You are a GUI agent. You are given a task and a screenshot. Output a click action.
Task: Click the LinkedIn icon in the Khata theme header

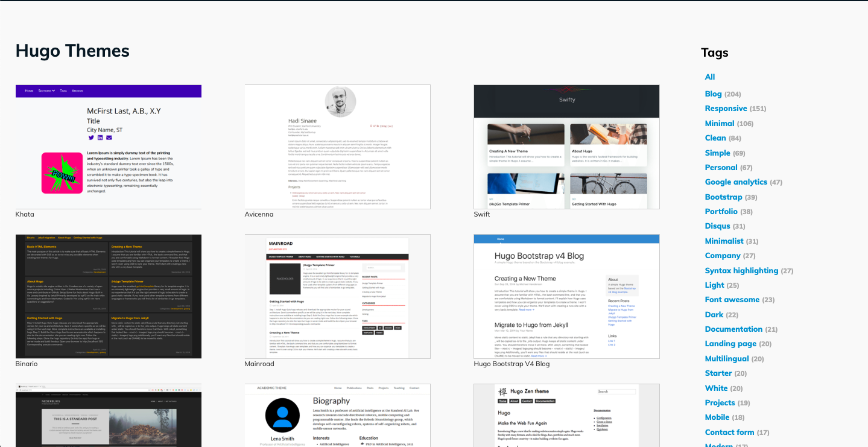[x=100, y=138]
